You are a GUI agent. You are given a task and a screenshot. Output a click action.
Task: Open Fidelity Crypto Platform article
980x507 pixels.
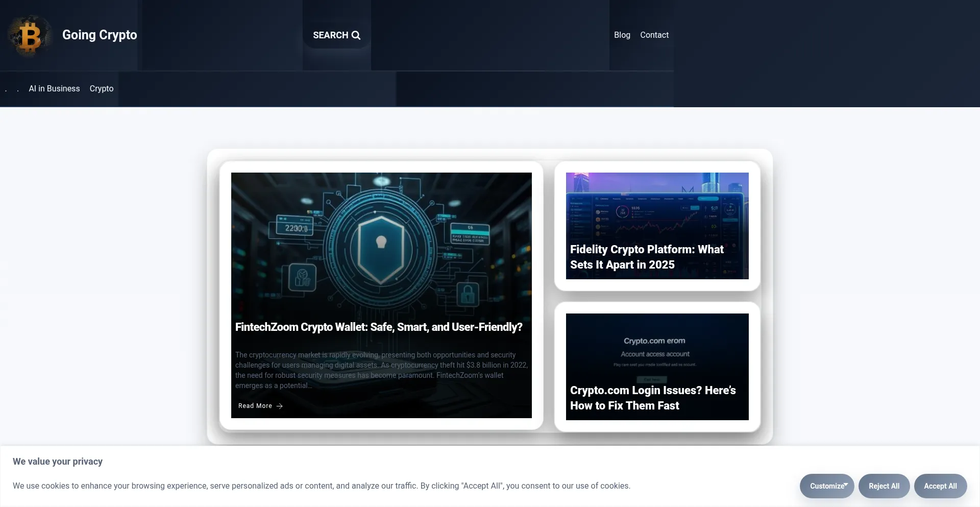(x=647, y=257)
